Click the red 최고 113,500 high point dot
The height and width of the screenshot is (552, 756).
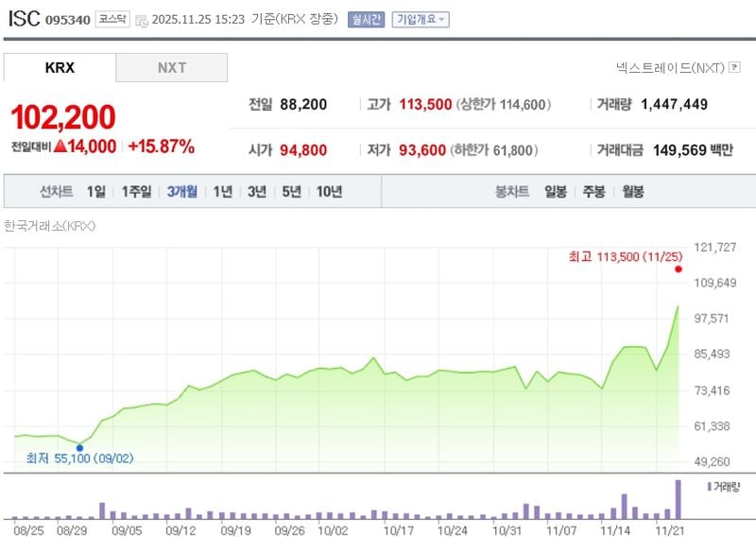[678, 269]
